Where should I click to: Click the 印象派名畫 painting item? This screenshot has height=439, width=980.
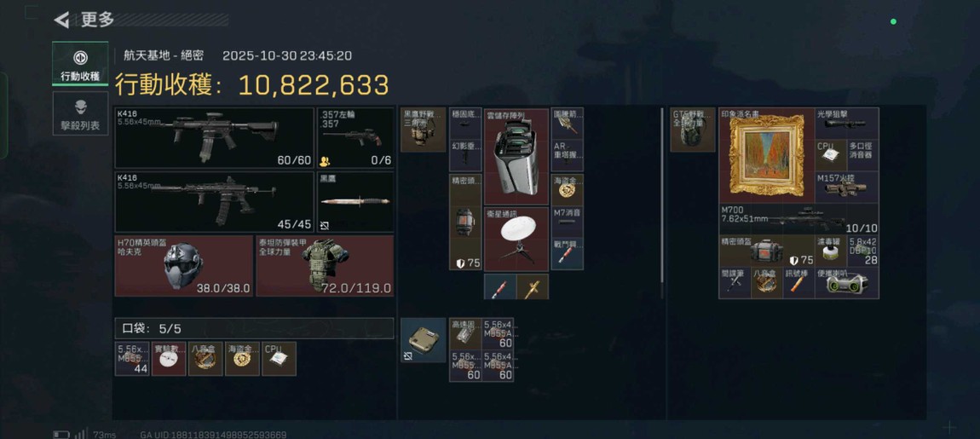pos(766,155)
